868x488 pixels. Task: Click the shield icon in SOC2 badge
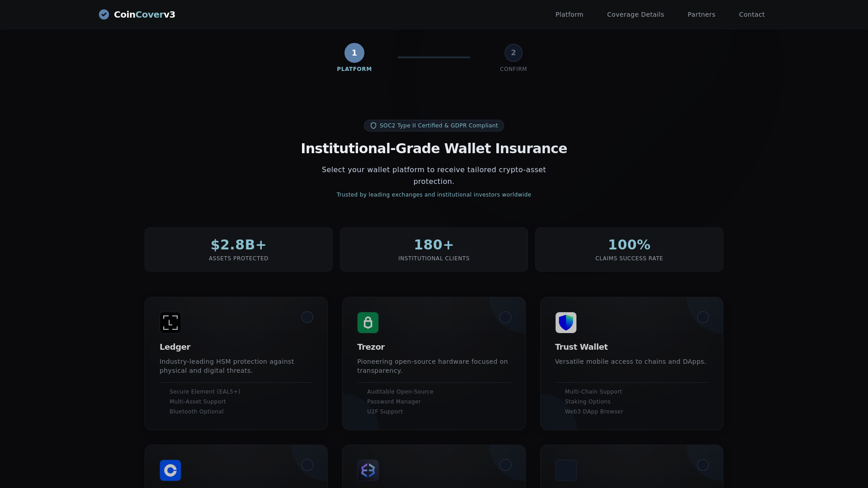[373, 126]
